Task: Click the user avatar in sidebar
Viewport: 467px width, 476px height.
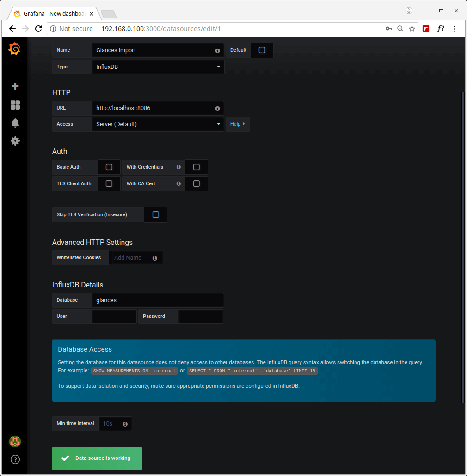Action: pos(15,441)
